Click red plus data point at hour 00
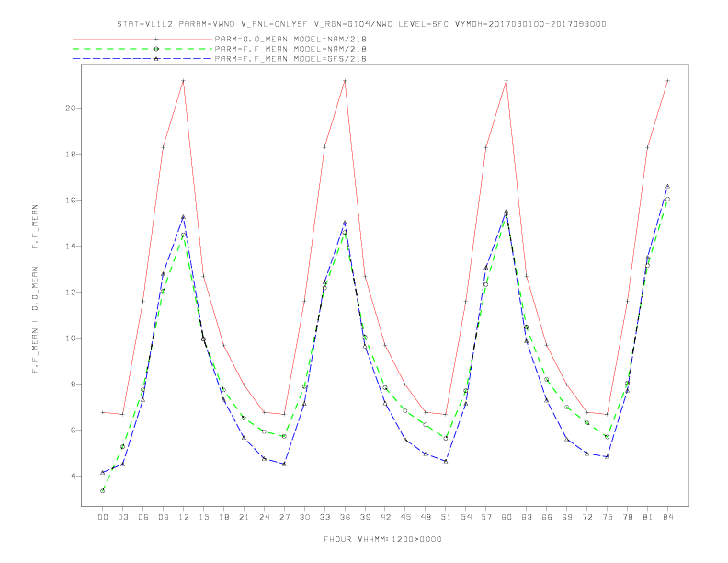Image resolution: width=728 pixels, height=563 pixels. tap(103, 412)
